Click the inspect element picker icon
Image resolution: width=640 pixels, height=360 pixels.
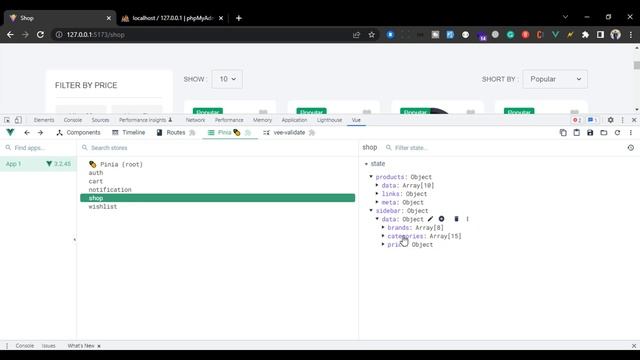point(7,120)
